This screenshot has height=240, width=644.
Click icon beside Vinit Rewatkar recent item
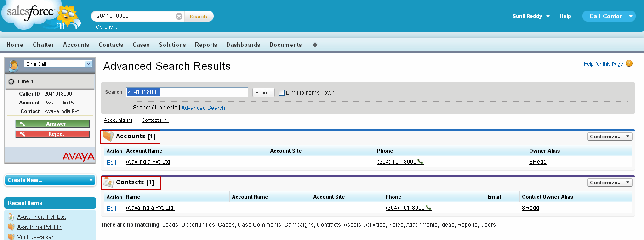[11, 237]
